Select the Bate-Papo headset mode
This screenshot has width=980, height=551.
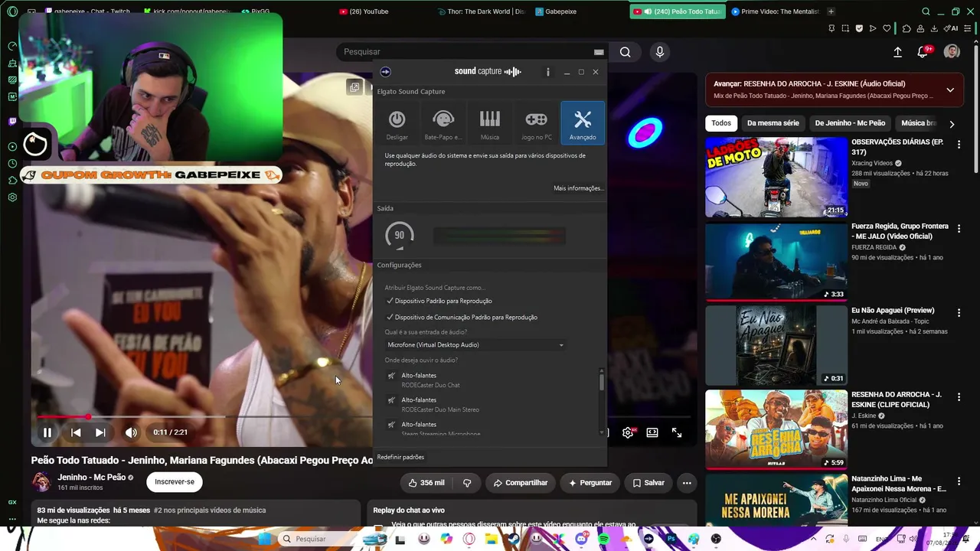coord(443,122)
